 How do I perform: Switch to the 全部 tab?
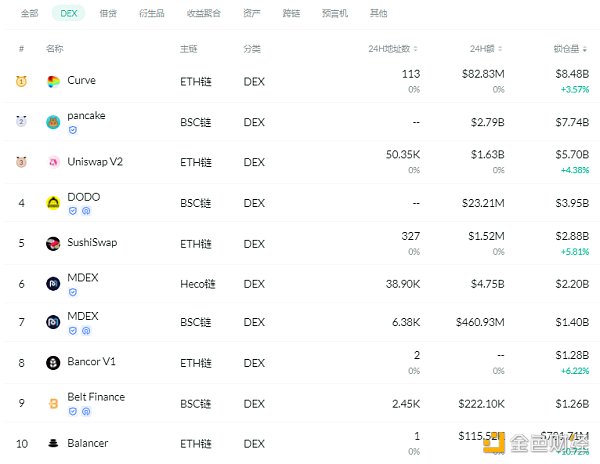coord(30,14)
